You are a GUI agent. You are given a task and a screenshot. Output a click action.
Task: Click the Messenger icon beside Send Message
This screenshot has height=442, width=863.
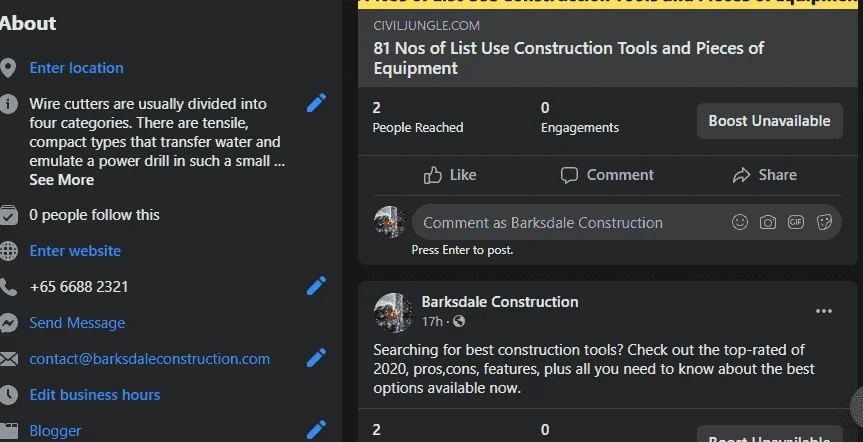(x=8, y=323)
